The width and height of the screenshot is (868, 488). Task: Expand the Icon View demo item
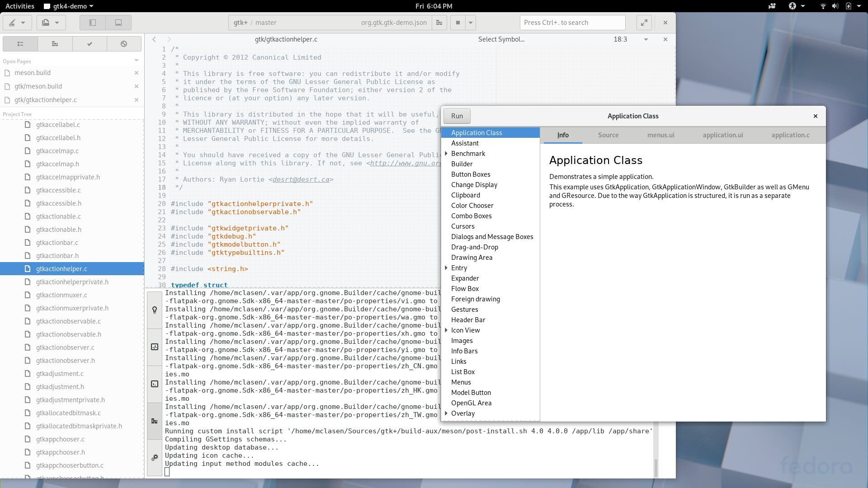point(446,330)
